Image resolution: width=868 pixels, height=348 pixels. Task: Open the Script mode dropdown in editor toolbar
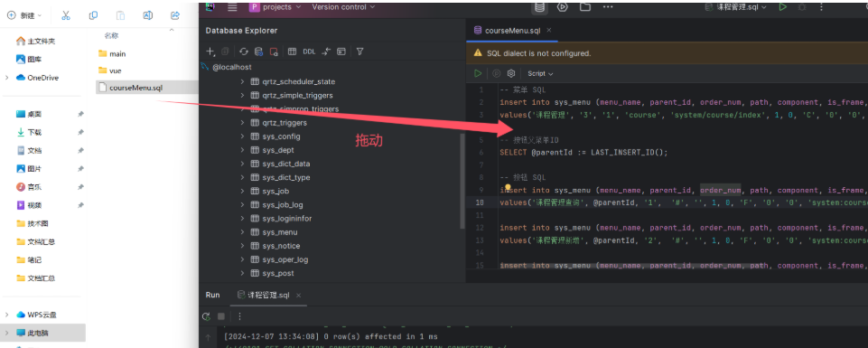tap(540, 73)
